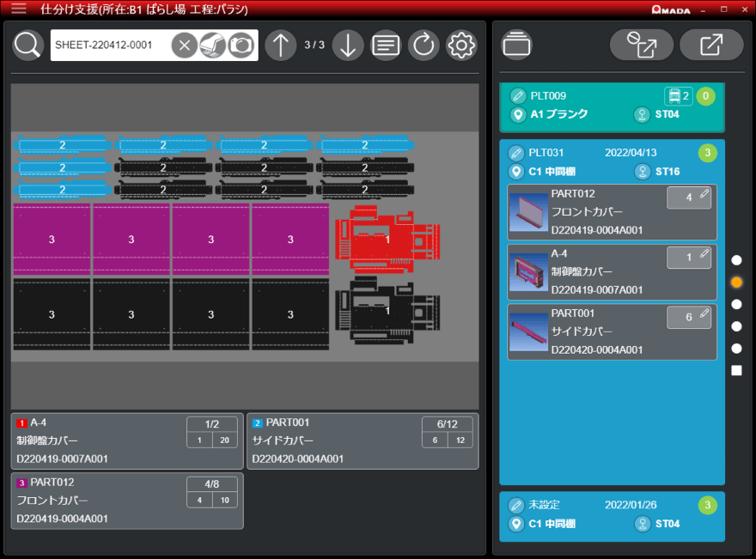Open the hamburger menu
This screenshot has width=756, height=559.
click(18, 9)
